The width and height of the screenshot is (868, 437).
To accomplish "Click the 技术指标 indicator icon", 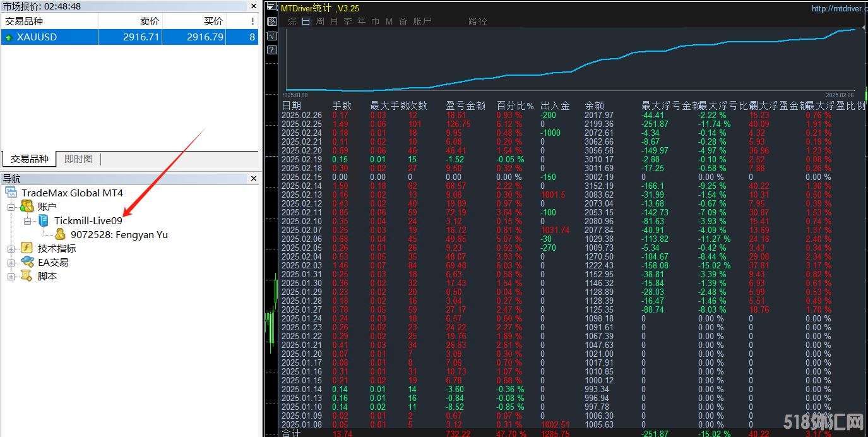I will click(27, 248).
